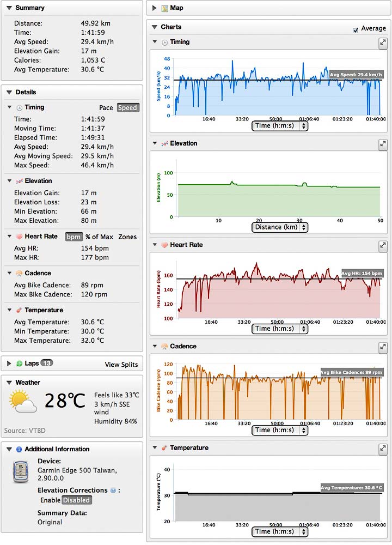Show heart rate Zones

click(127, 237)
